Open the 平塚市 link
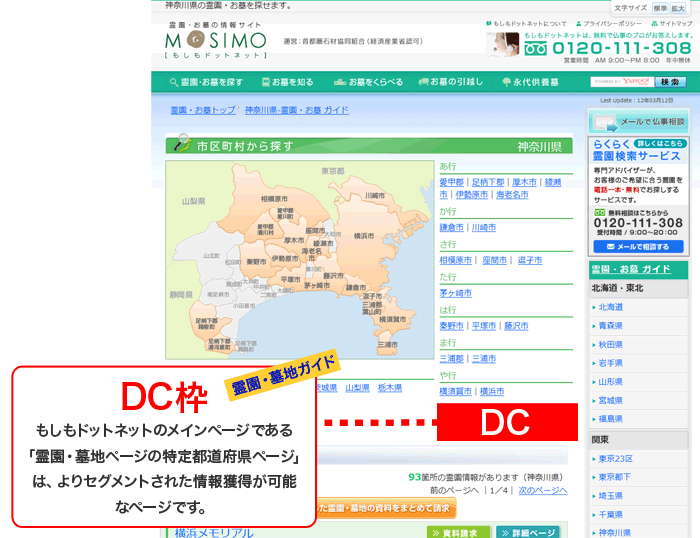 pos(483,326)
